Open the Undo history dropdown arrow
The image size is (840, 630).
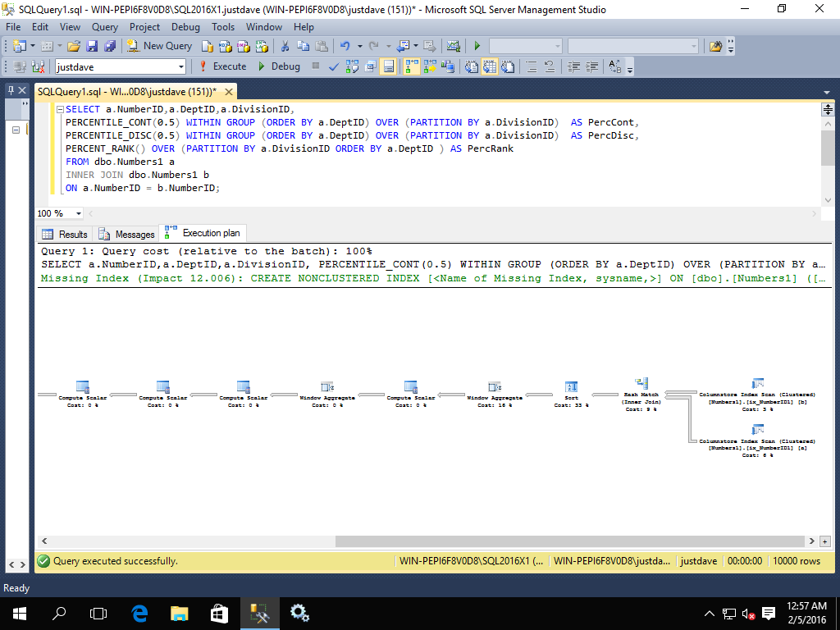click(x=359, y=46)
